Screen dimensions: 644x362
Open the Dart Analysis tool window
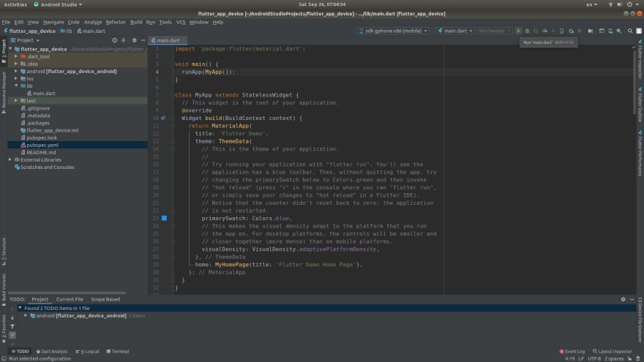[x=52, y=352]
